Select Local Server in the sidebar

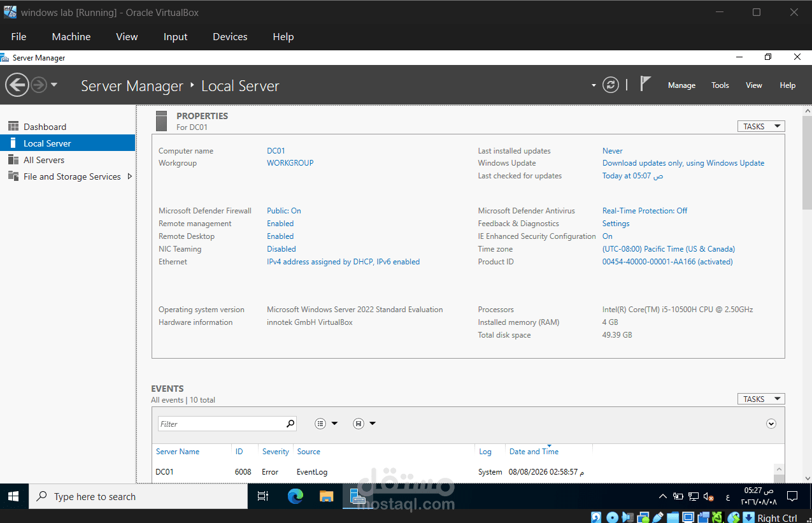pyautogui.click(x=68, y=143)
